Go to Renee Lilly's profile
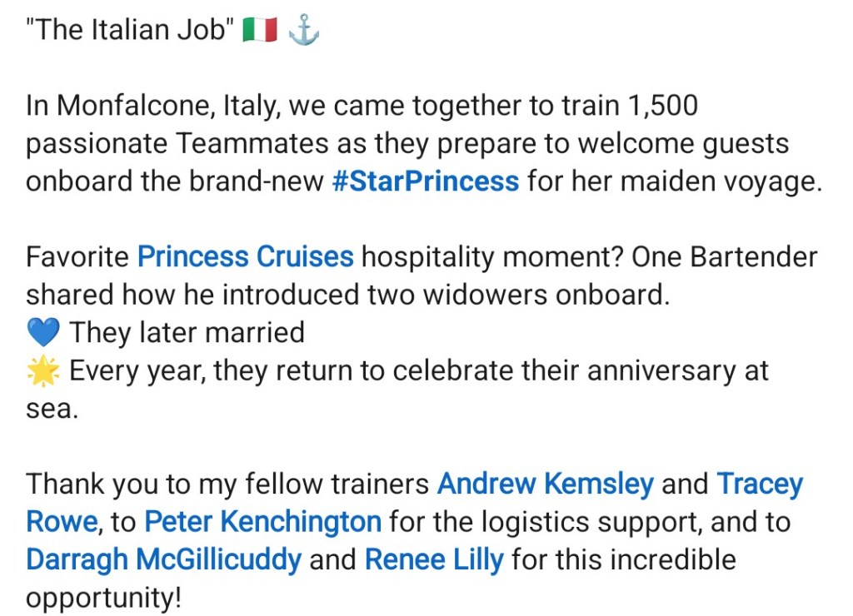Screen dimensions: 853x616 coord(434,559)
